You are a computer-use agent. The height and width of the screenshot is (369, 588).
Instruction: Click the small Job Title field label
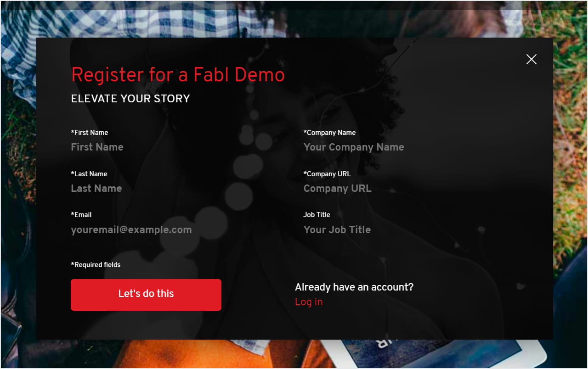click(317, 215)
